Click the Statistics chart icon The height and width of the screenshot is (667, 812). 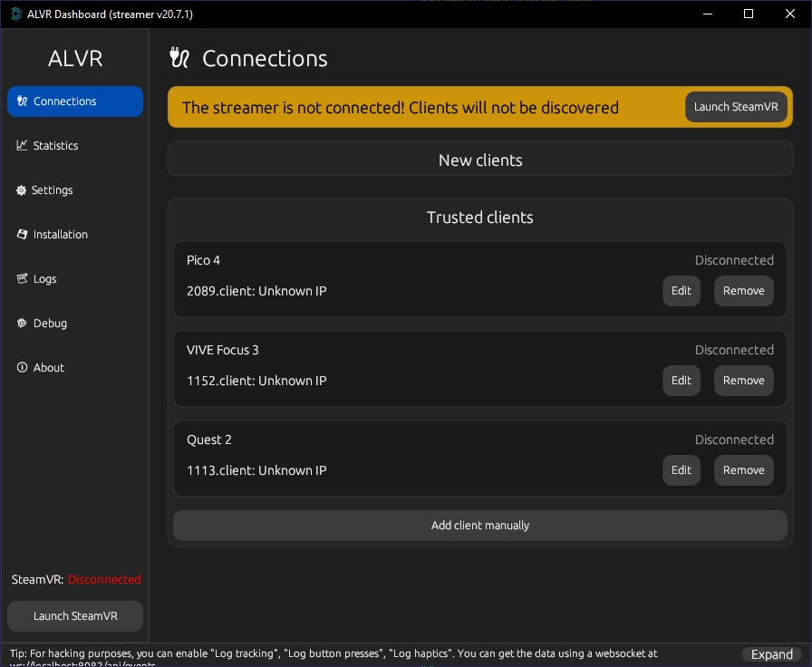[23, 146]
